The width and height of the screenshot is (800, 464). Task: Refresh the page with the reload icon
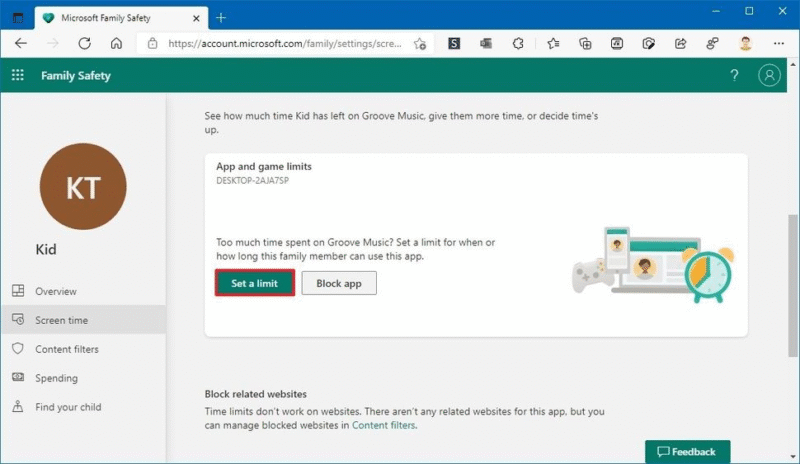pyautogui.click(x=84, y=44)
